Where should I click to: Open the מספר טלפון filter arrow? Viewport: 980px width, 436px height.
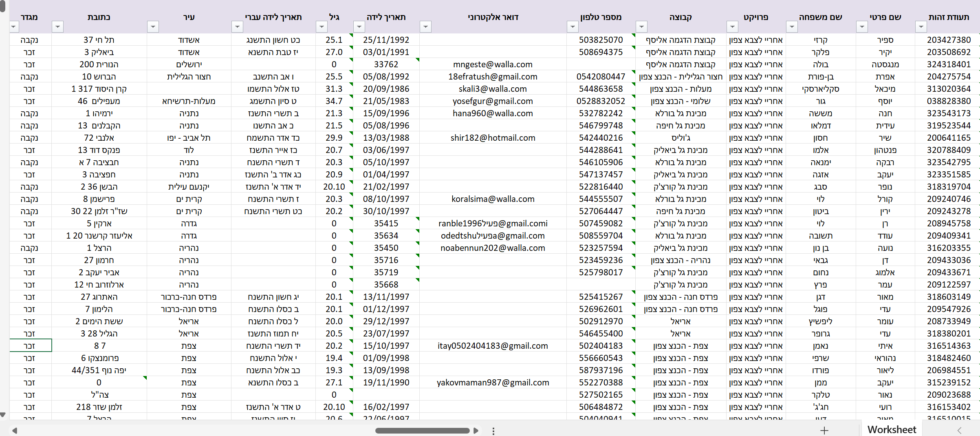[573, 27]
